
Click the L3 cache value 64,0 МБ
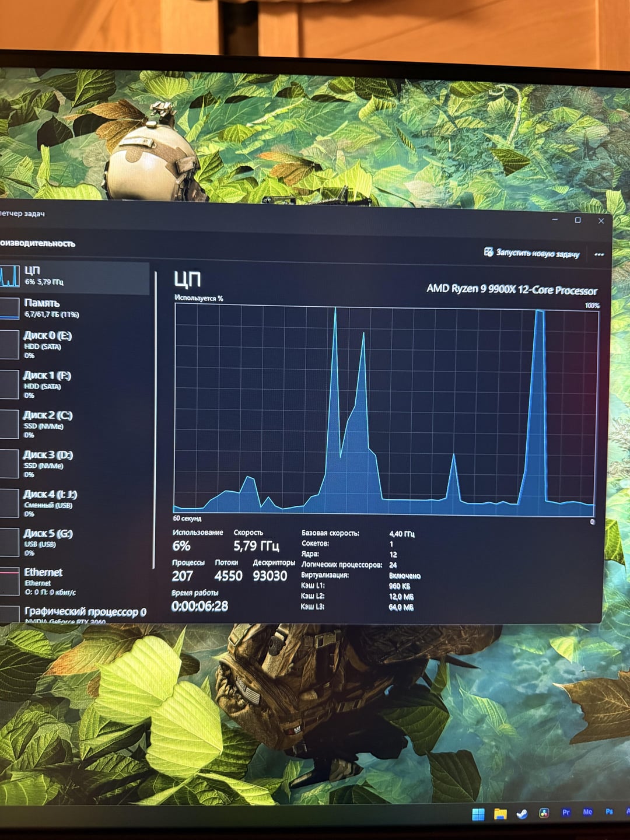tap(401, 607)
